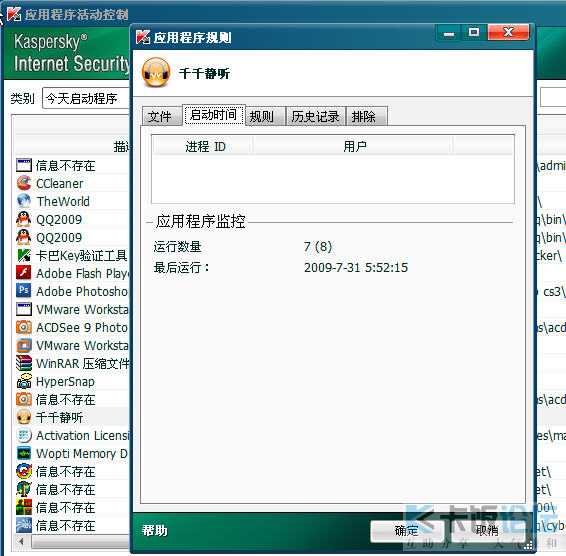This screenshot has height=556, width=566.
Task: Click the horizontal scrollbar left arrow
Action: (22, 542)
